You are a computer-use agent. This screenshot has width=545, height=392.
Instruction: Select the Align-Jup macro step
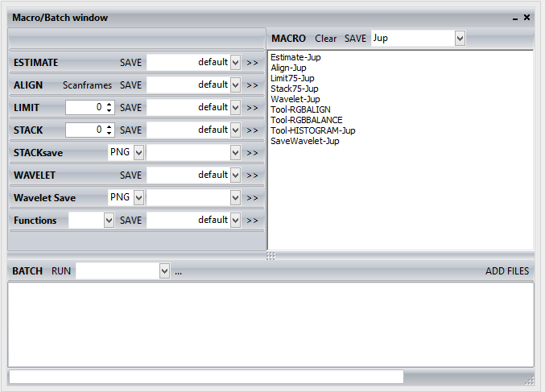coord(288,68)
